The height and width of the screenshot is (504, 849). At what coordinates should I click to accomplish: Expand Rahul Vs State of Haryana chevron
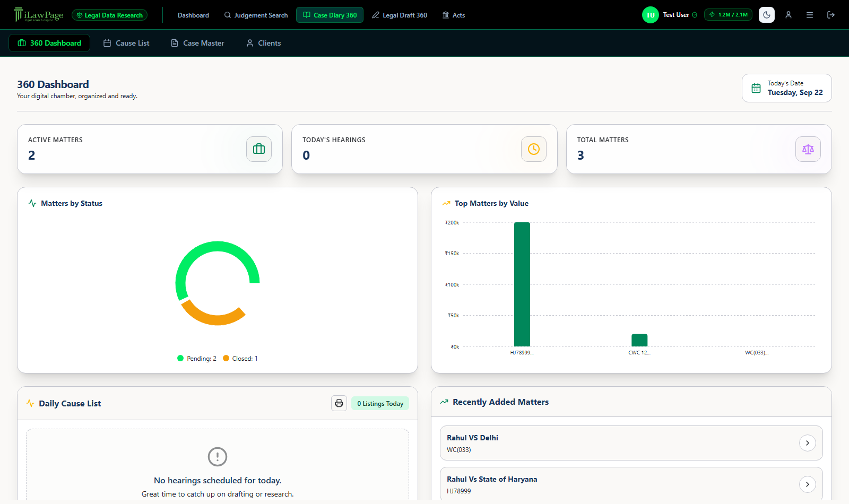click(808, 484)
